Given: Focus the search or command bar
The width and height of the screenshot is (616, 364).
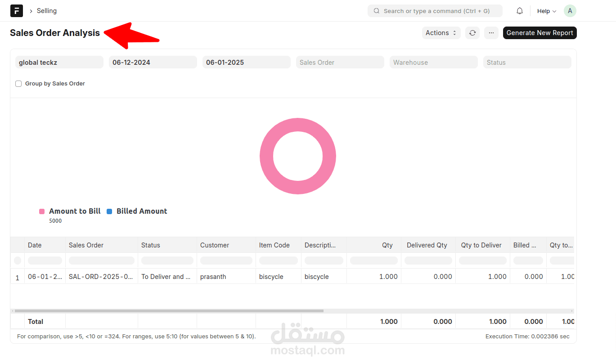Looking at the screenshot, I should click(435, 11).
